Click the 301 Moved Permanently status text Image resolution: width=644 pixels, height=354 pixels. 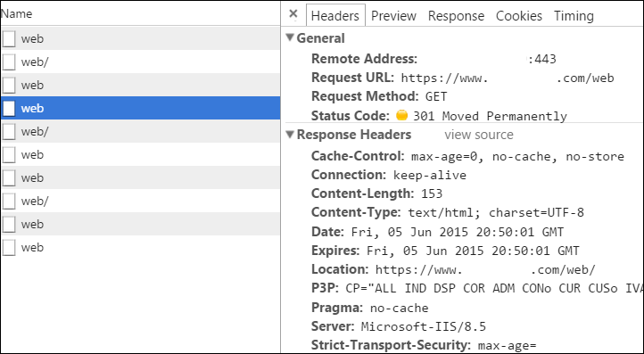click(490, 116)
